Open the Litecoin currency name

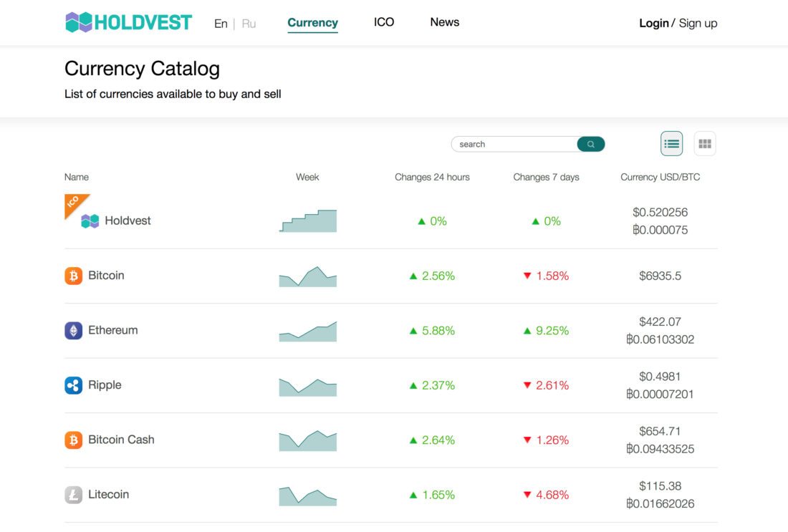(x=109, y=494)
